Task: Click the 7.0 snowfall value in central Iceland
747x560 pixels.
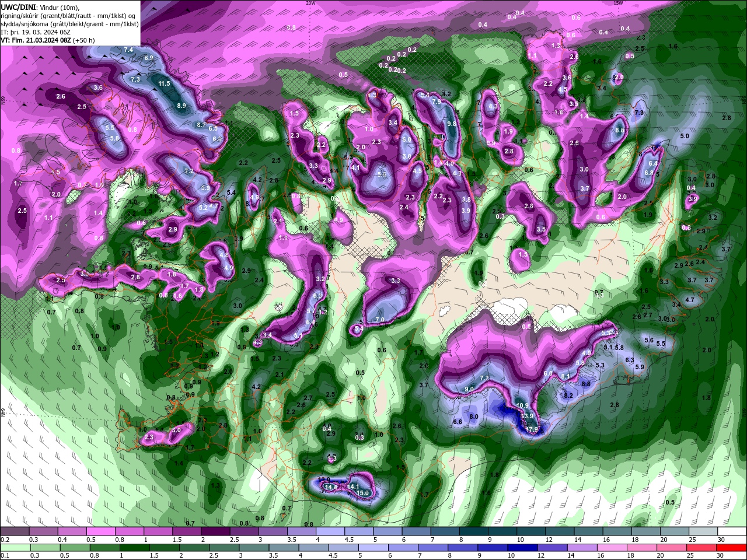Action: click(380, 319)
